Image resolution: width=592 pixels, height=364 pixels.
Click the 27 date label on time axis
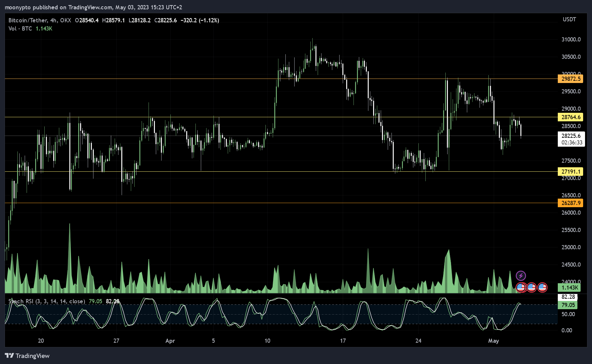(x=116, y=341)
